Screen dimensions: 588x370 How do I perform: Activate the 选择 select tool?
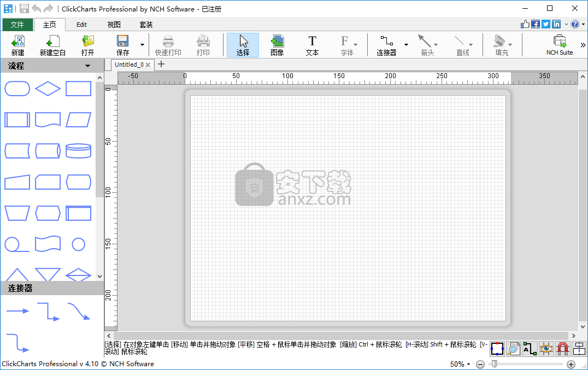pos(243,45)
